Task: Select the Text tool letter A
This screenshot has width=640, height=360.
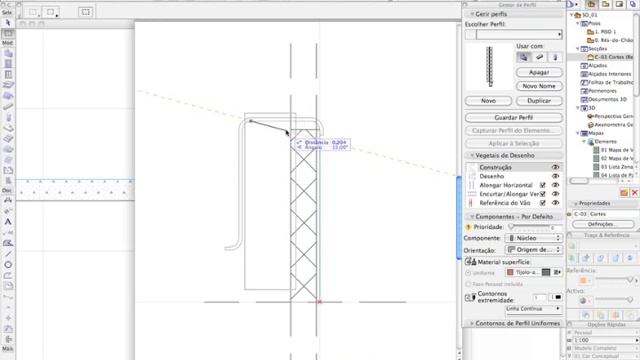Action: [8, 222]
